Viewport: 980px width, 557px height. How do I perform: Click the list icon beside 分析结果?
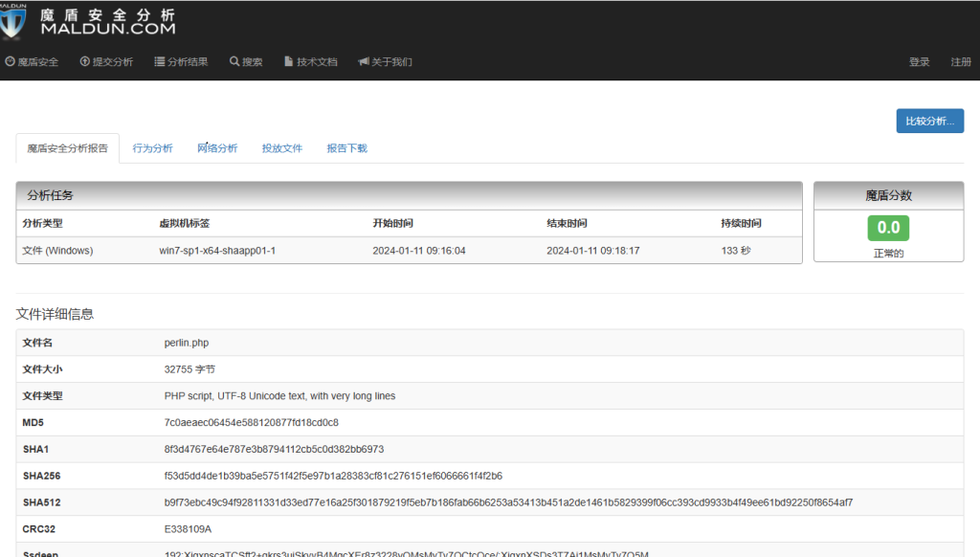tap(158, 60)
